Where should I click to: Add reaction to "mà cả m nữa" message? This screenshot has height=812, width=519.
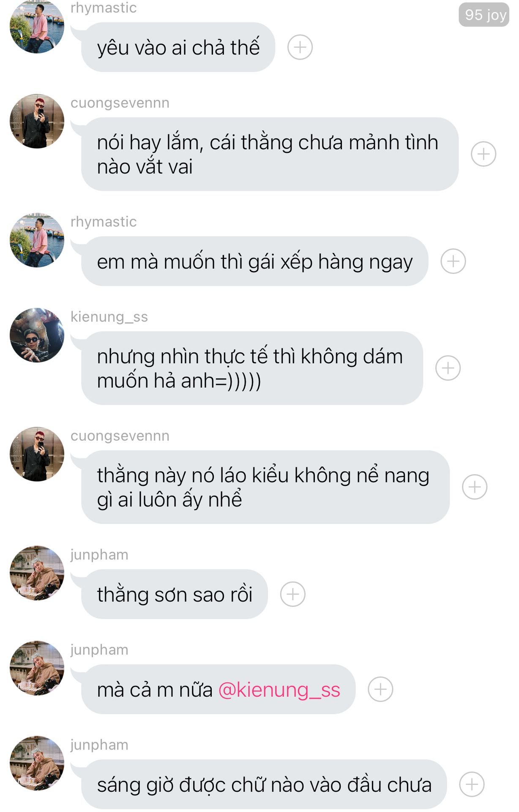click(x=380, y=689)
